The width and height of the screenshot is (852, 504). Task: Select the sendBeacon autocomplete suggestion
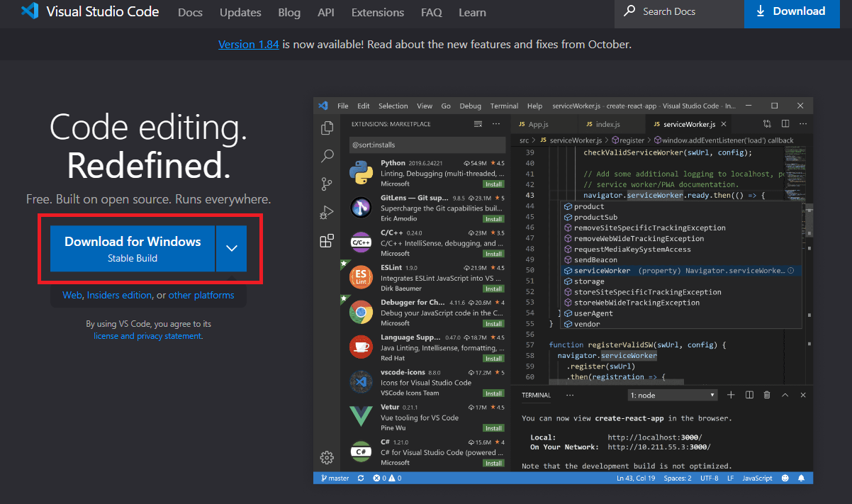coord(680,260)
